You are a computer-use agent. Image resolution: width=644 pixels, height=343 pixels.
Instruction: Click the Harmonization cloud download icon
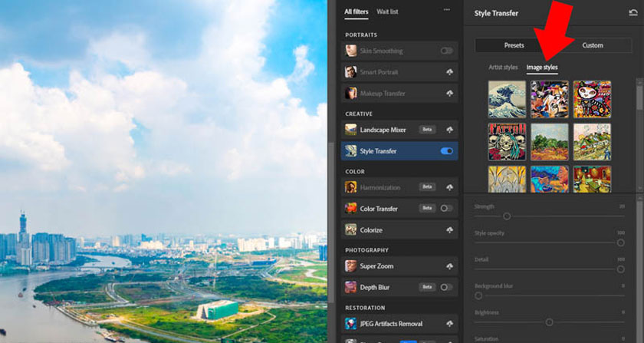pyautogui.click(x=450, y=187)
